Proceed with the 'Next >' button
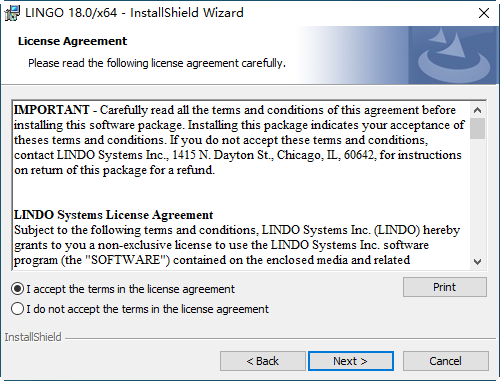Viewport: 500px width, 381px height. click(x=351, y=361)
